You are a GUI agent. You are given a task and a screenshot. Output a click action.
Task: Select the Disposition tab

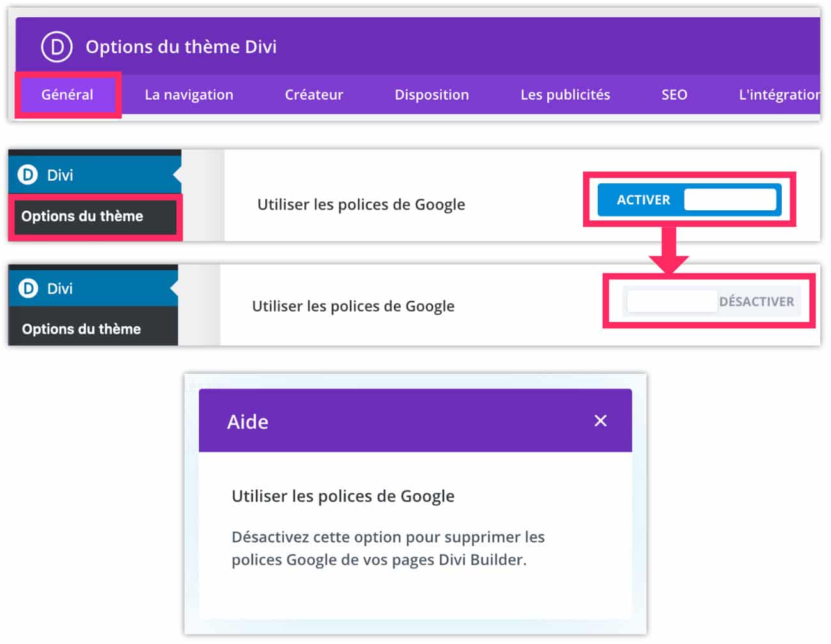tap(431, 95)
